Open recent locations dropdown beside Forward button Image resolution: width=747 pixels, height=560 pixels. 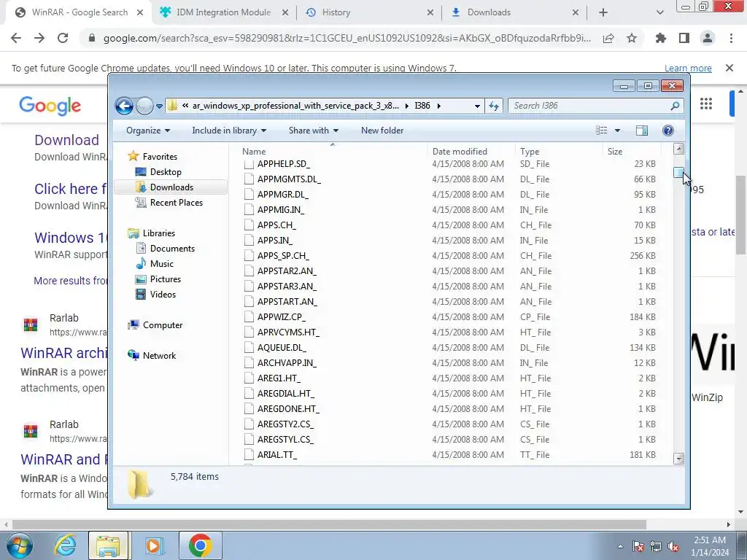159,106
